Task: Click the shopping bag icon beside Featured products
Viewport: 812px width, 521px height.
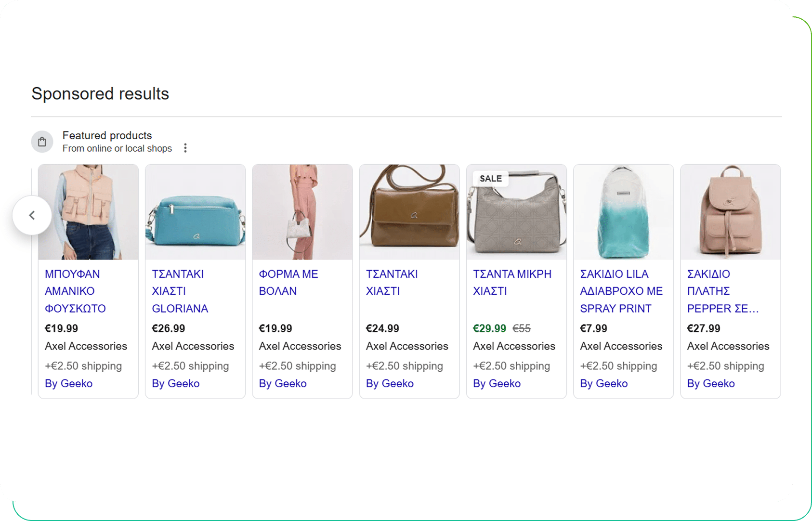Action: [42, 142]
